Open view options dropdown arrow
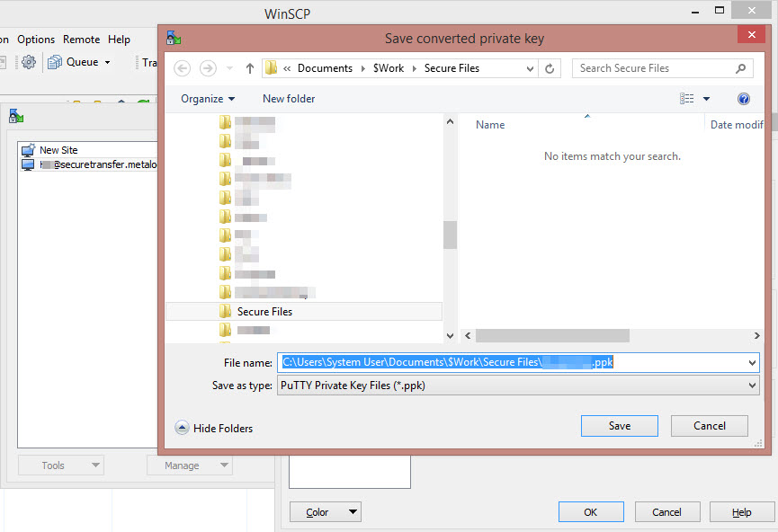The height and width of the screenshot is (532, 778). [707, 99]
